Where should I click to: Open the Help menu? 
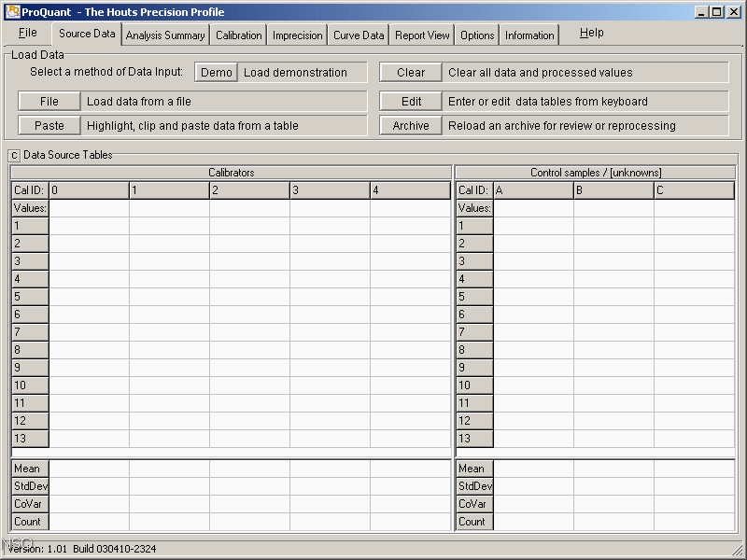591,33
